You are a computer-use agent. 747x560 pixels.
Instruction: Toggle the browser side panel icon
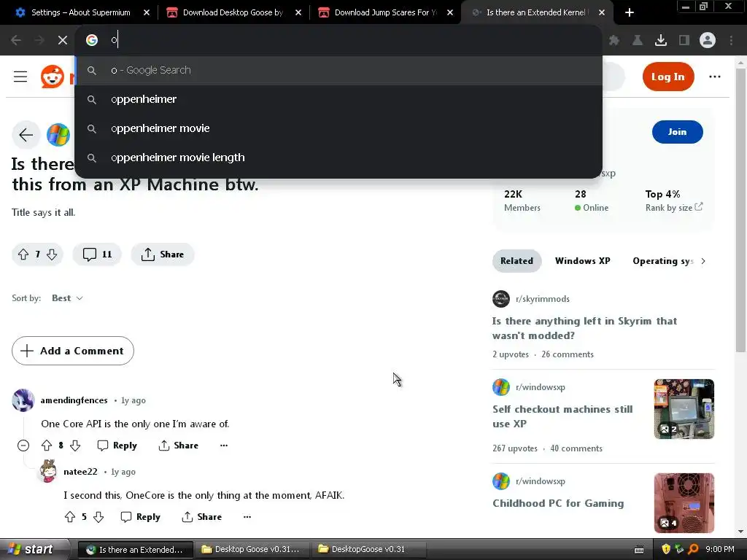684,41
